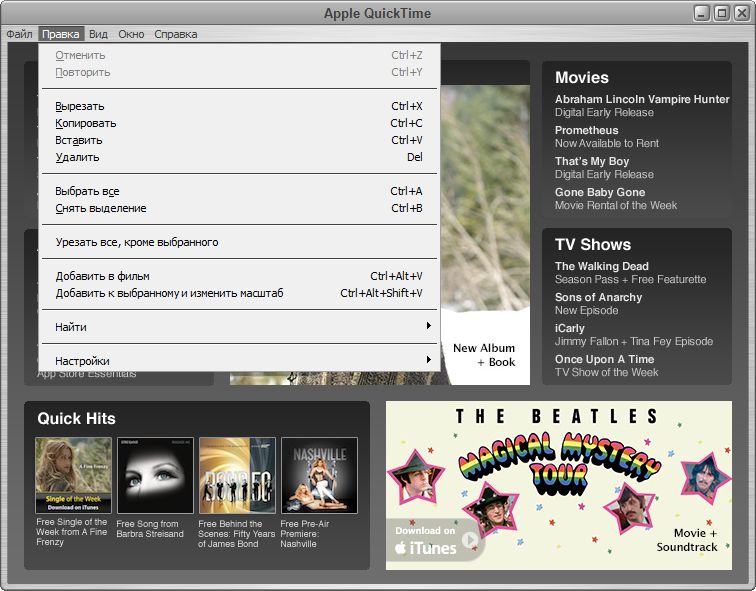
Task: Select Выбрать все menu entry
Action: pyautogui.click(x=239, y=191)
